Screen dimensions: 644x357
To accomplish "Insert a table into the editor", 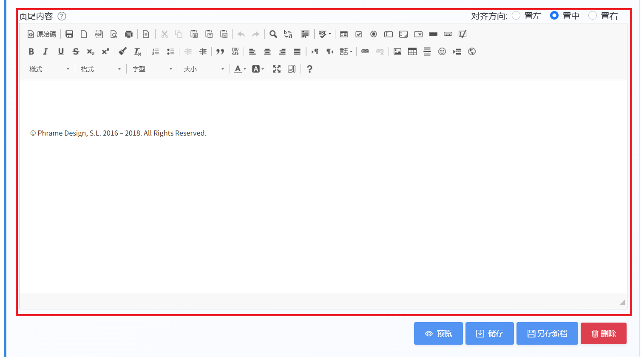I will tap(412, 51).
